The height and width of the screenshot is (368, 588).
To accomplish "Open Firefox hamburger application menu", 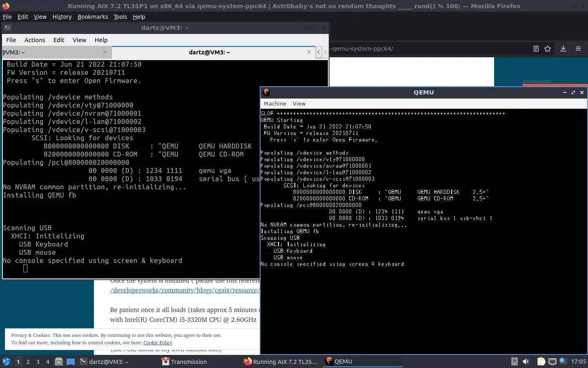I will pyautogui.click(x=578, y=49).
